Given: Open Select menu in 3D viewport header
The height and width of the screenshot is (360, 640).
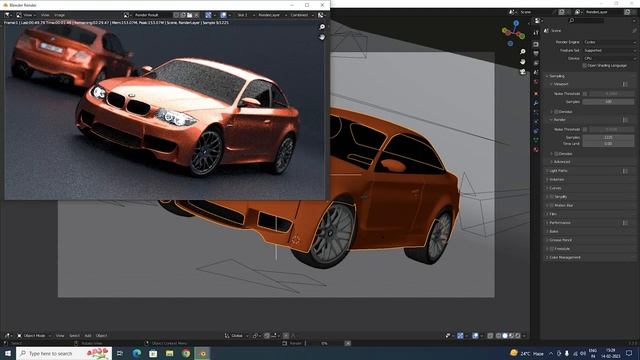Looking at the screenshot, I should [74, 336].
